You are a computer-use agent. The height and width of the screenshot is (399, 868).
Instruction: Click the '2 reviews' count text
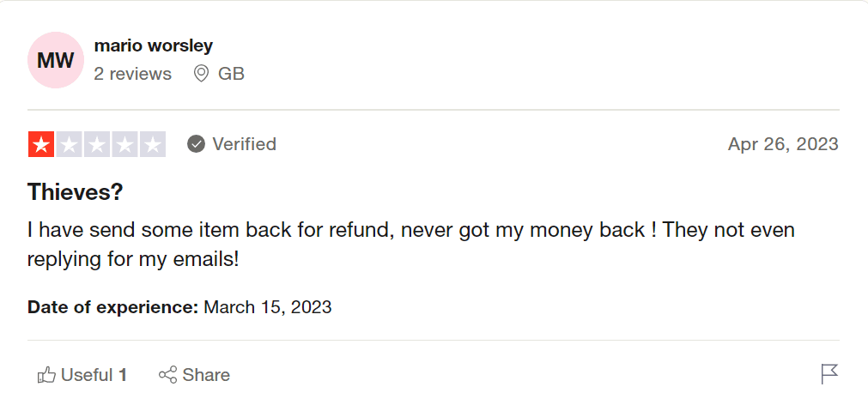tap(133, 74)
